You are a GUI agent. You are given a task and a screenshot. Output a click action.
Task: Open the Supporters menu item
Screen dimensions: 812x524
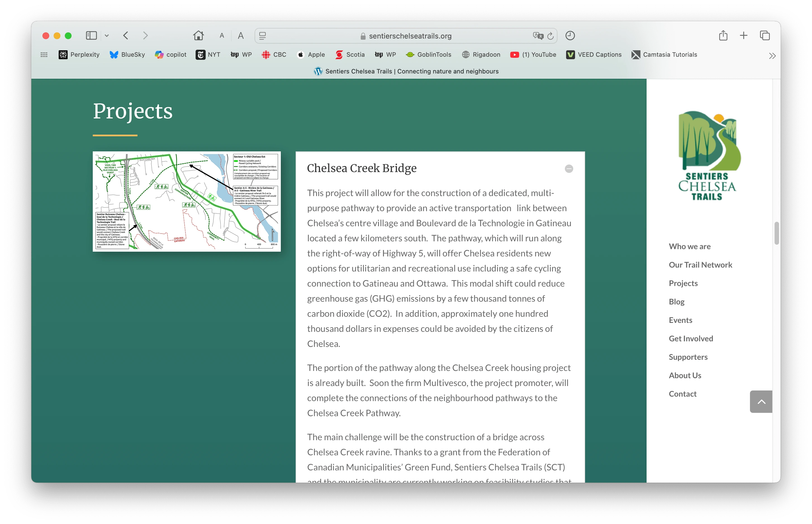pyautogui.click(x=688, y=357)
